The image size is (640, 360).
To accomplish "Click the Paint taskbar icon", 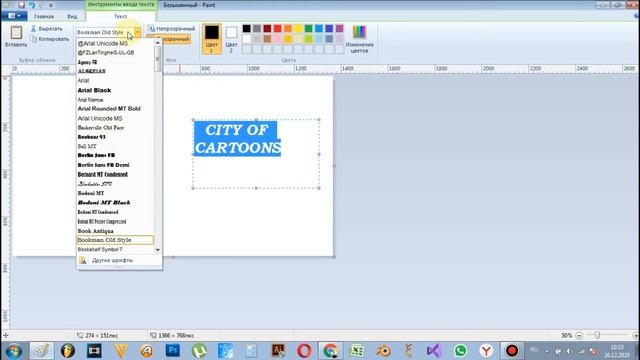I will pos(42,351).
